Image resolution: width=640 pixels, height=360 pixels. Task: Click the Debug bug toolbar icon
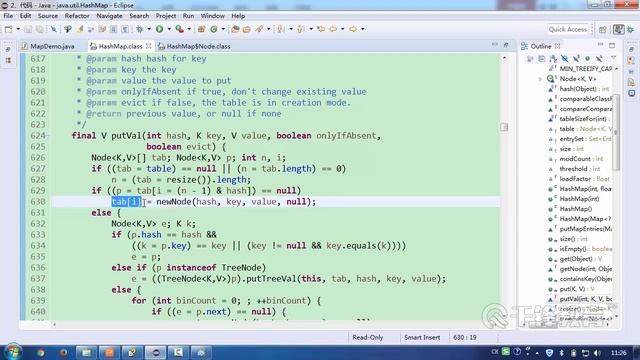(x=140, y=29)
